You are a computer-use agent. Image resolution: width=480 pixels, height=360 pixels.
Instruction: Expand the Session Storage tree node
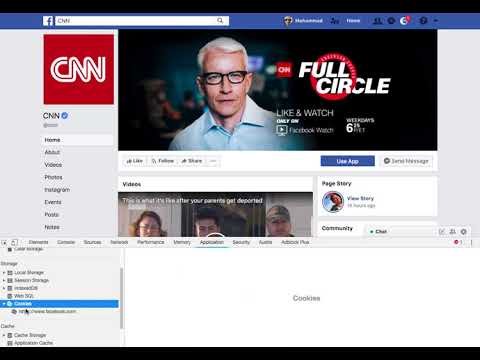[4, 280]
